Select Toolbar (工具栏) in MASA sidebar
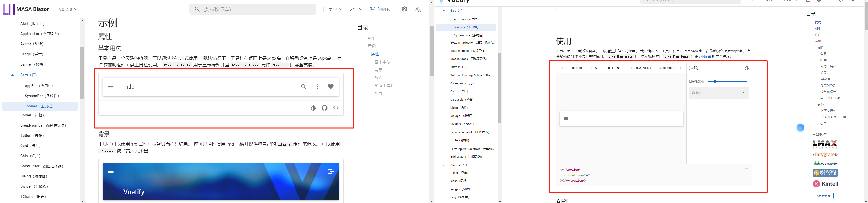The width and height of the screenshot is (868, 203). 40,106
